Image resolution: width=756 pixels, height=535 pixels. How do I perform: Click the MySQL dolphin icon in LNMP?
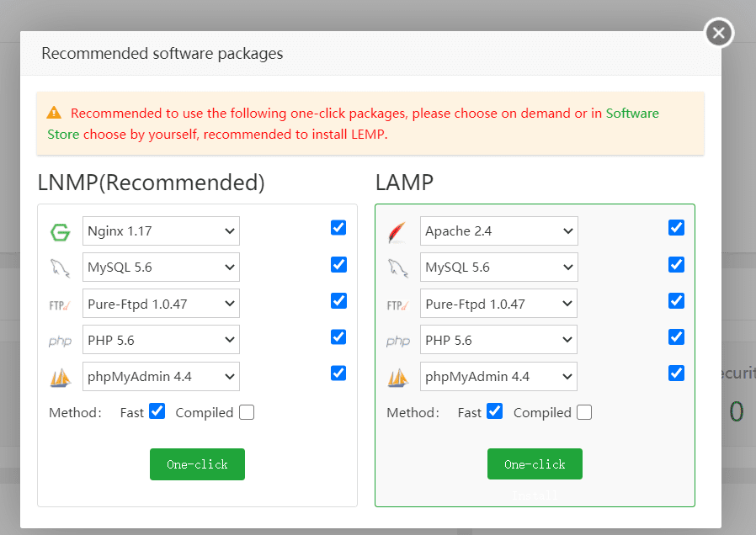(x=60, y=268)
